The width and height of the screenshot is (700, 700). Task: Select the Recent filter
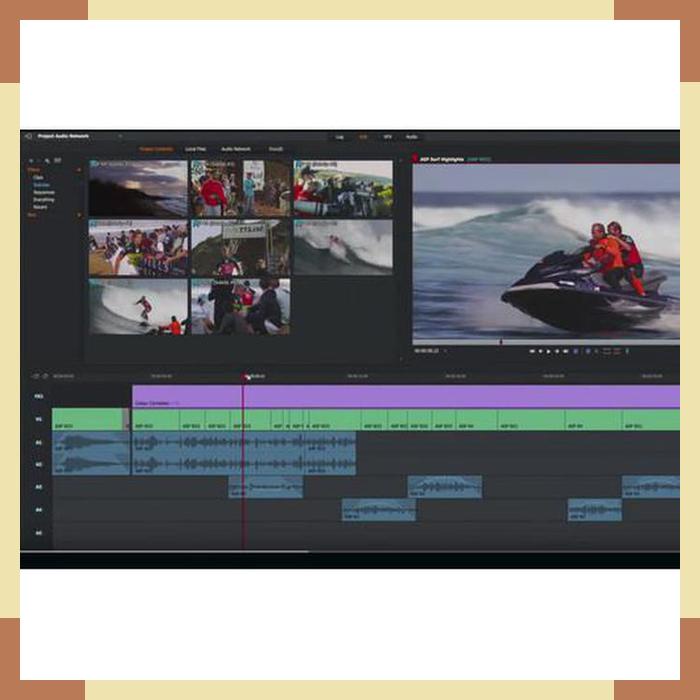[40, 207]
